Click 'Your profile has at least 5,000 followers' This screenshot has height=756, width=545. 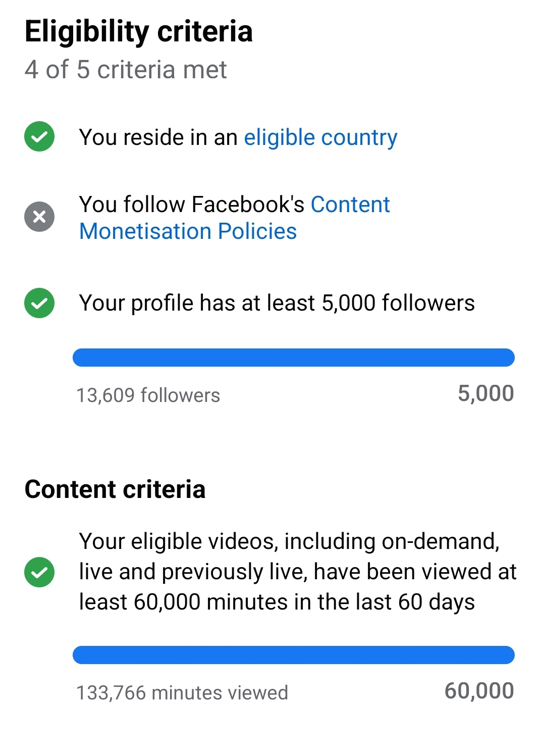(277, 303)
